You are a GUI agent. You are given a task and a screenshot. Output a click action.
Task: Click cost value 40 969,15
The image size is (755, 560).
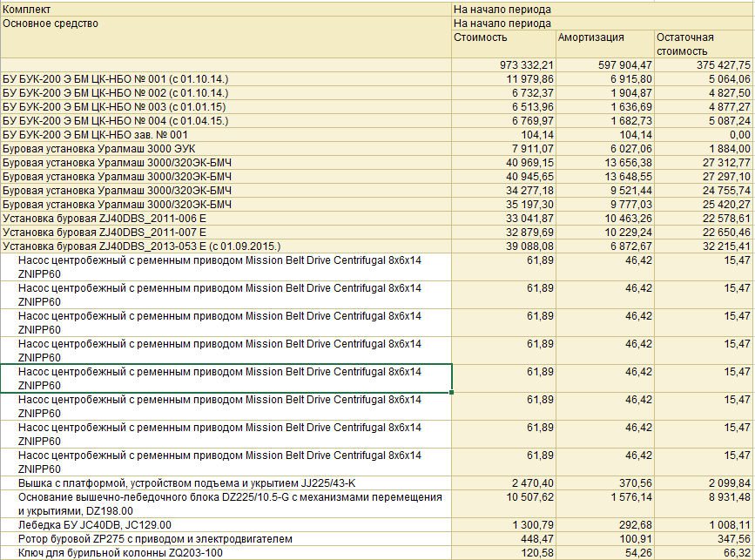click(503, 163)
